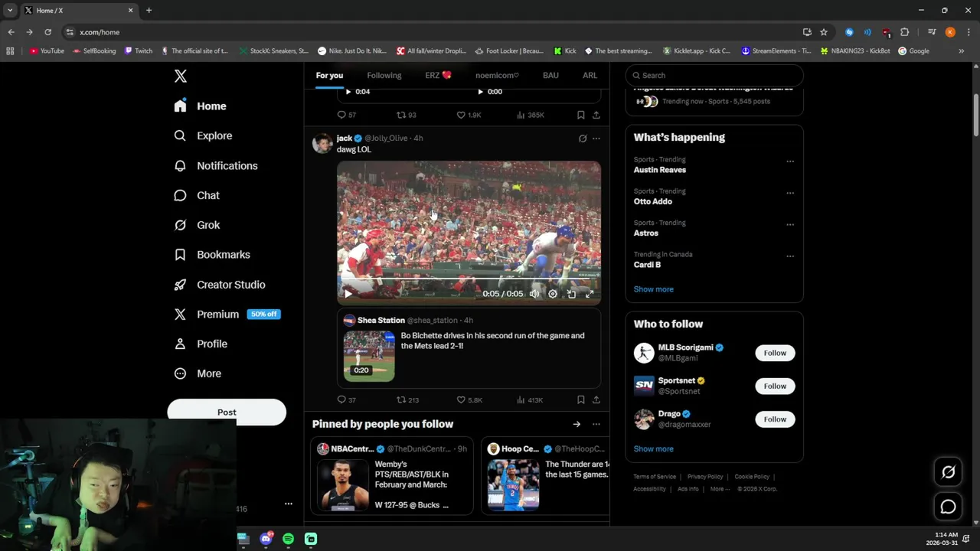
Task: Open three-dot menu on jack's post
Action: [x=596, y=139]
